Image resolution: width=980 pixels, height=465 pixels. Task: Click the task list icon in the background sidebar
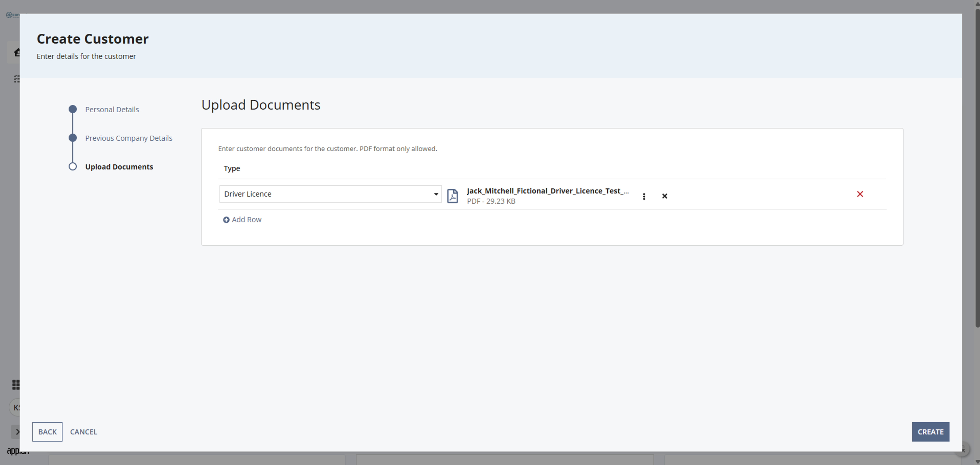(17, 79)
